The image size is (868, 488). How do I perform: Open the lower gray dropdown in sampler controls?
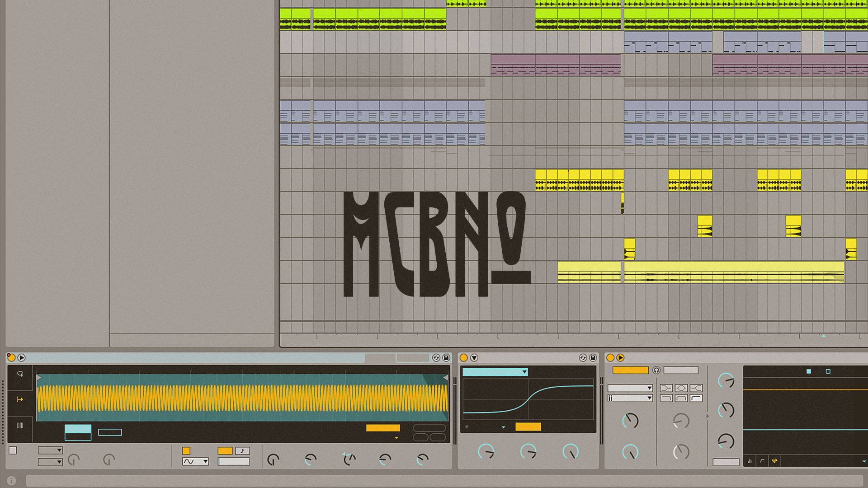tap(50, 462)
